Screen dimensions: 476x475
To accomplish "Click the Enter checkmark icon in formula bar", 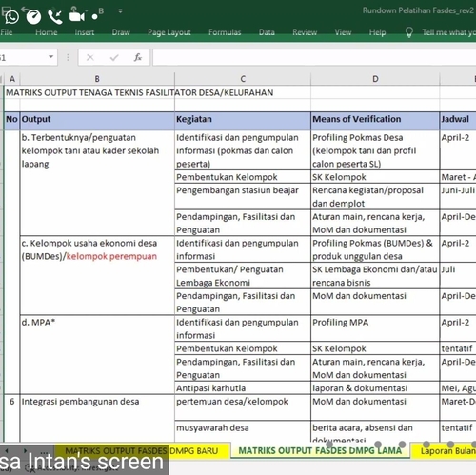I will (114, 57).
